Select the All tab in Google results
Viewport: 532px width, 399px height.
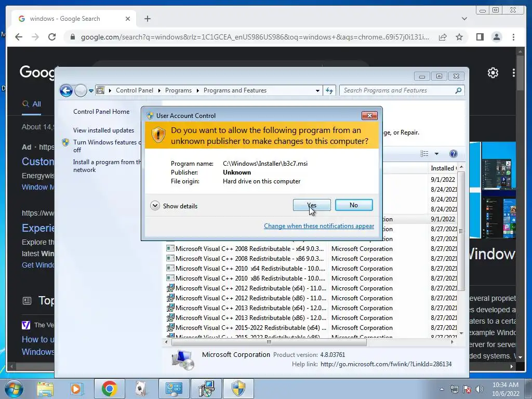(32, 104)
